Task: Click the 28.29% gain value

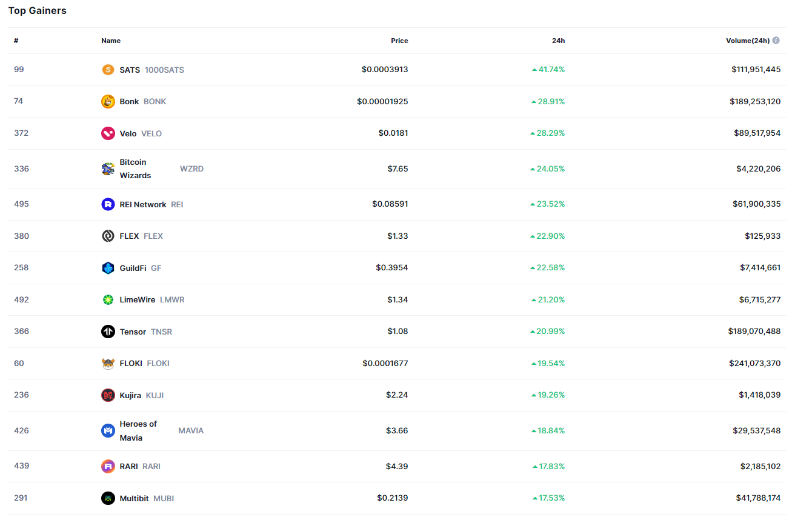Action: (547, 133)
